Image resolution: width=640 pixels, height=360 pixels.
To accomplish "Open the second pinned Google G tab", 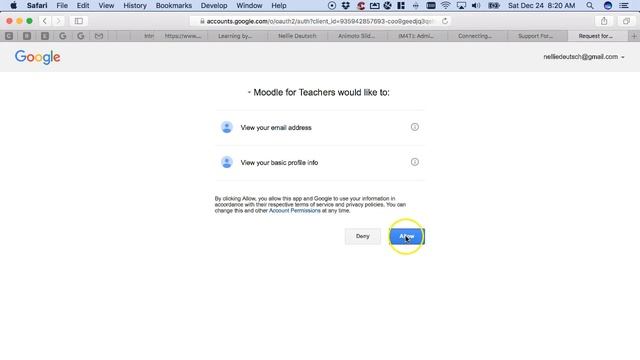I will coord(80,36).
